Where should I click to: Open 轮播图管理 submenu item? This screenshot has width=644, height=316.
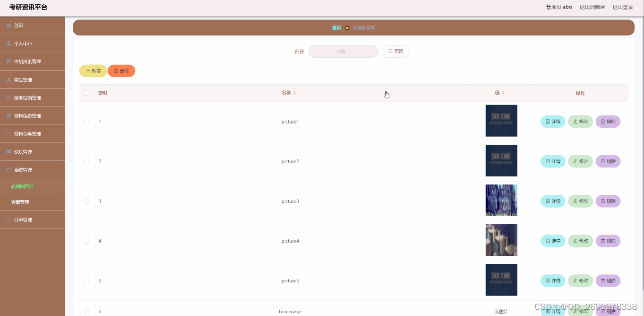tap(22, 186)
